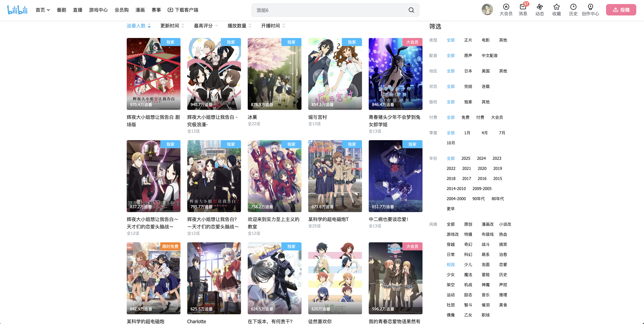
Task: Filter 版权 by 独家
Action: click(x=468, y=102)
